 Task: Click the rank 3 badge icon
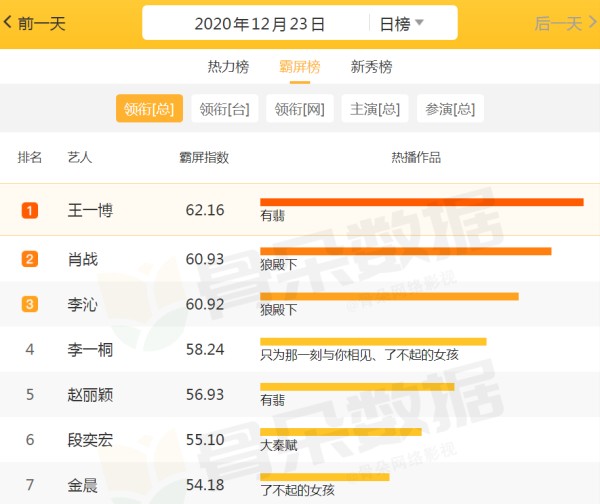[30, 304]
